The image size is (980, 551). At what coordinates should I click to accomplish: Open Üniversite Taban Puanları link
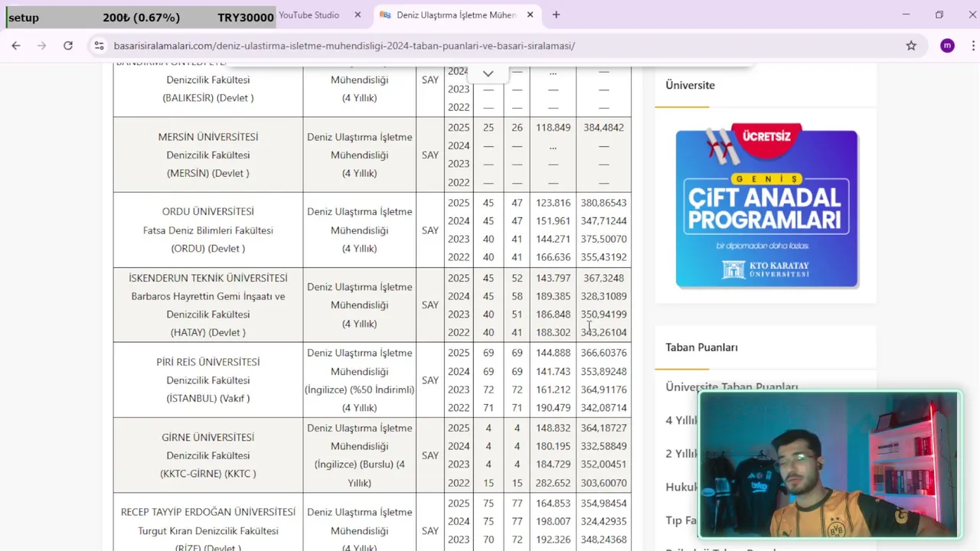point(732,387)
